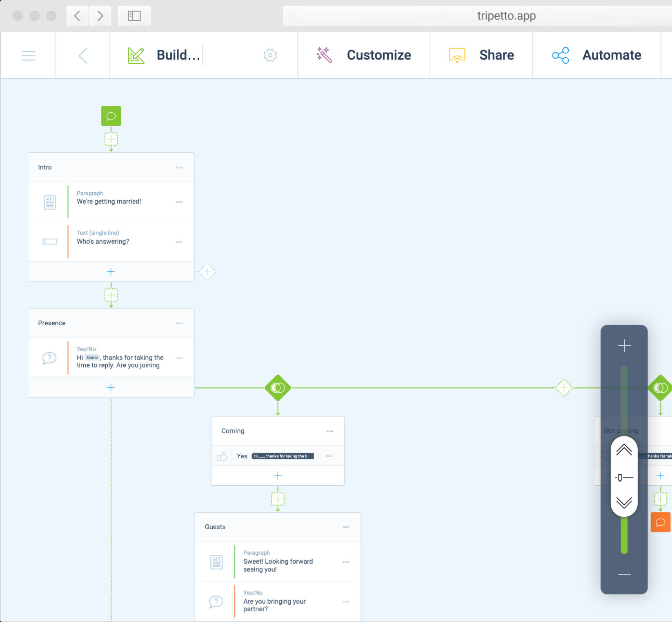Click the orange message bubble on the right
Viewport: 672px width, 622px height.
tap(660, 522)
